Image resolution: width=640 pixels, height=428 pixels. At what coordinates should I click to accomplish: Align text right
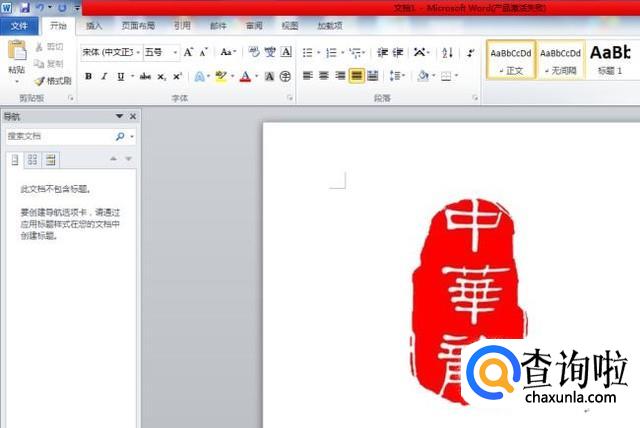coord(340,75)
